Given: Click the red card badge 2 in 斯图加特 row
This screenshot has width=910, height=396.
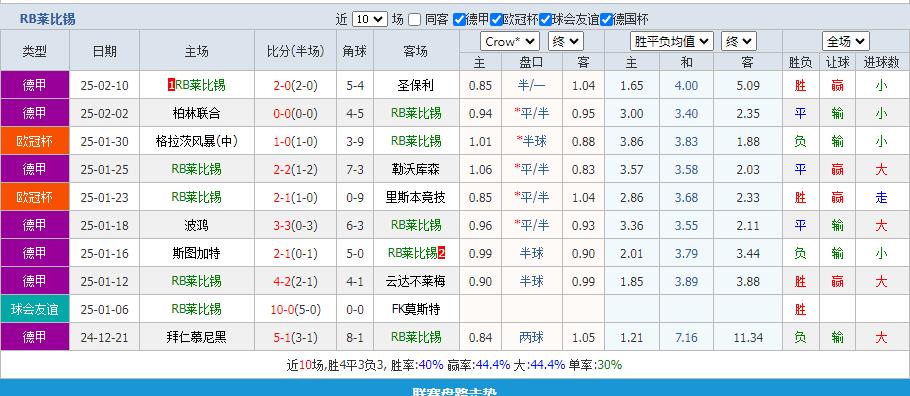Looking at the screenshot, I should click(x=442, y=253).
